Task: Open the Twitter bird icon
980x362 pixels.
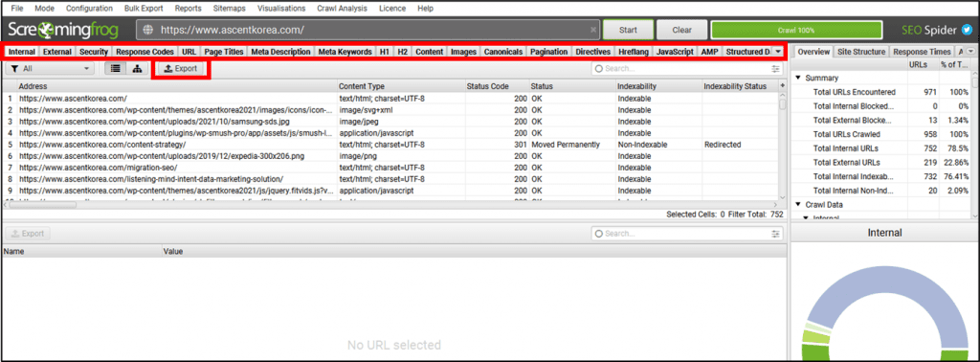Action: 968,30
